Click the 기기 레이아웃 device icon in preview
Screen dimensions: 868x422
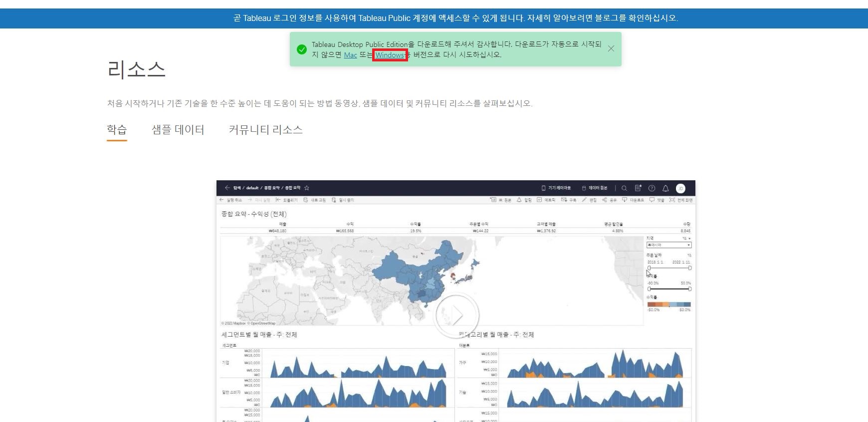[x=544, y=188]
